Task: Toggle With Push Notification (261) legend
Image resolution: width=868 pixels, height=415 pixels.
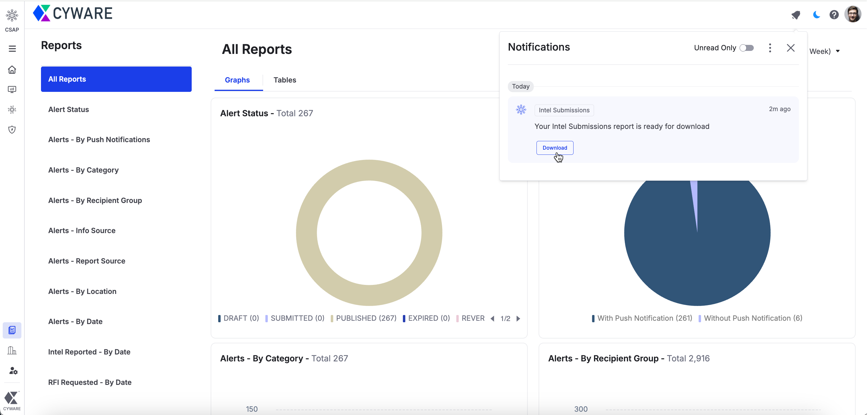Action: pos(642,318)
